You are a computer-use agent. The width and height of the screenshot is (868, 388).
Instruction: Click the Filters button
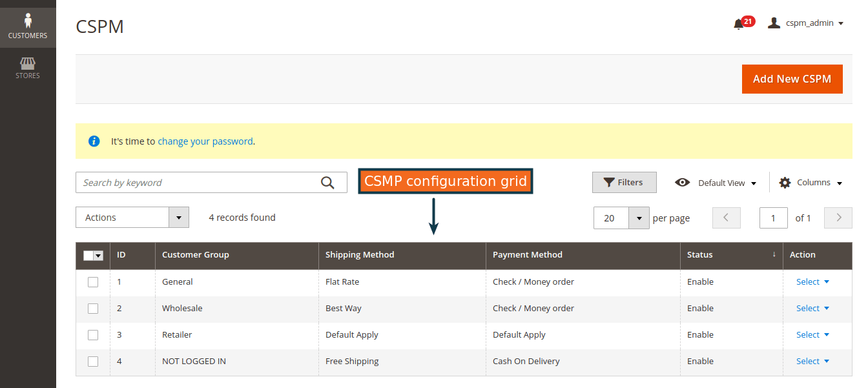[624, 183]
